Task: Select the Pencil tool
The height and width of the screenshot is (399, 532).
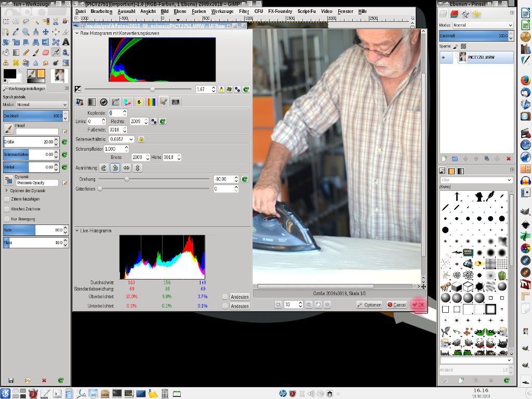Action: click(26, 52)
